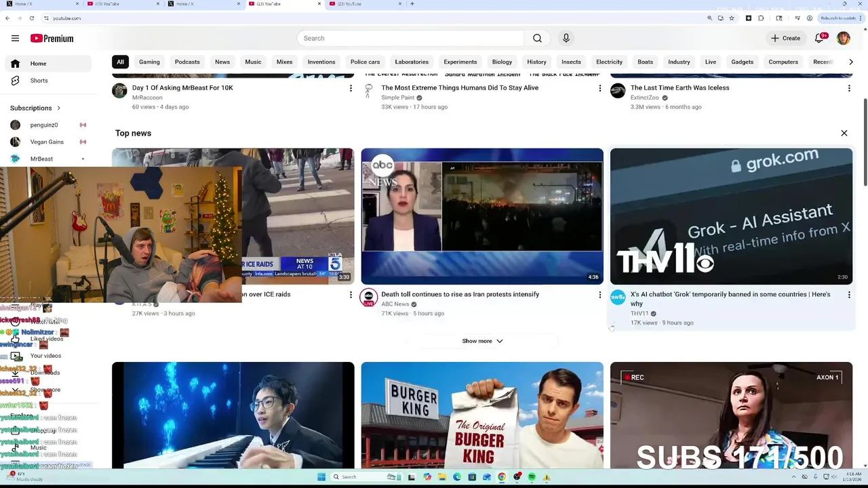
Task: Open more options for ICE raids video
Action: coord(351,295)
